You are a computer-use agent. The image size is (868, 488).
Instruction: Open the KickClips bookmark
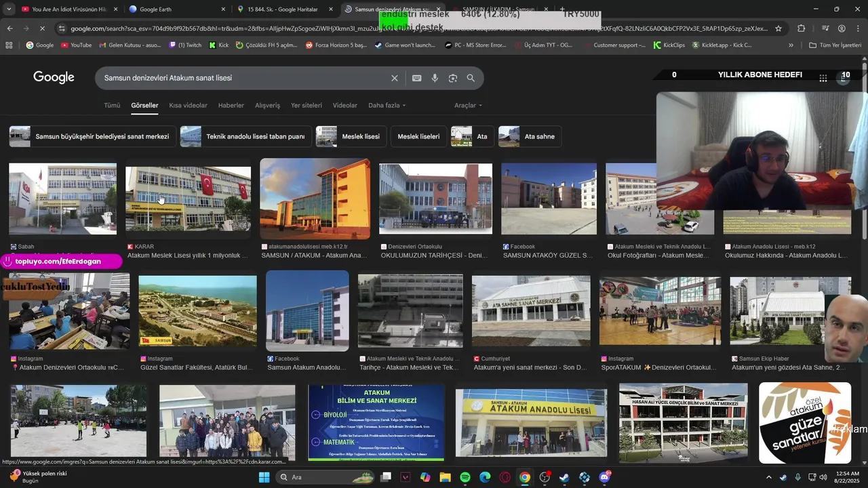[669, 45]
